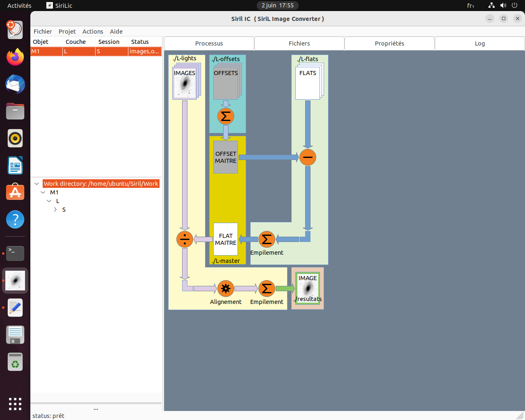The width and height of the screenshot is (525, 420).
Task: Click the SiriLic galaxy icon in the dock
Action: 15,281
